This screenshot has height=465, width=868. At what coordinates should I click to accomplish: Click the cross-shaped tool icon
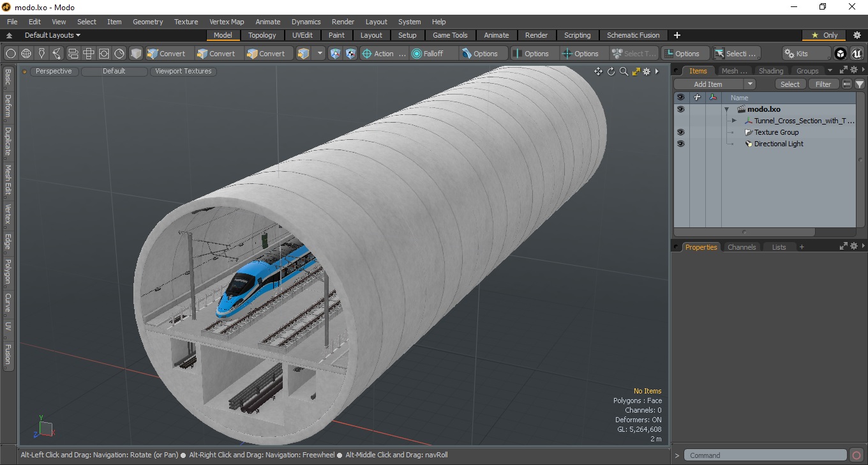pos(89,54)
